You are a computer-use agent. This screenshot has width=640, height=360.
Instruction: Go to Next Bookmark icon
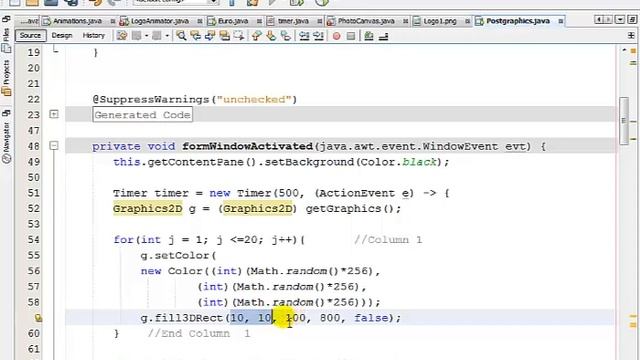271,36
